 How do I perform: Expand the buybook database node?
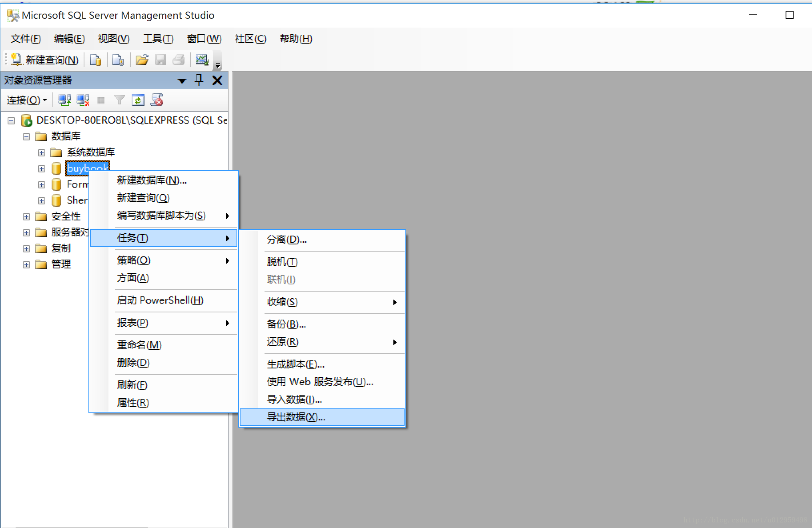[x=42, y=169]
